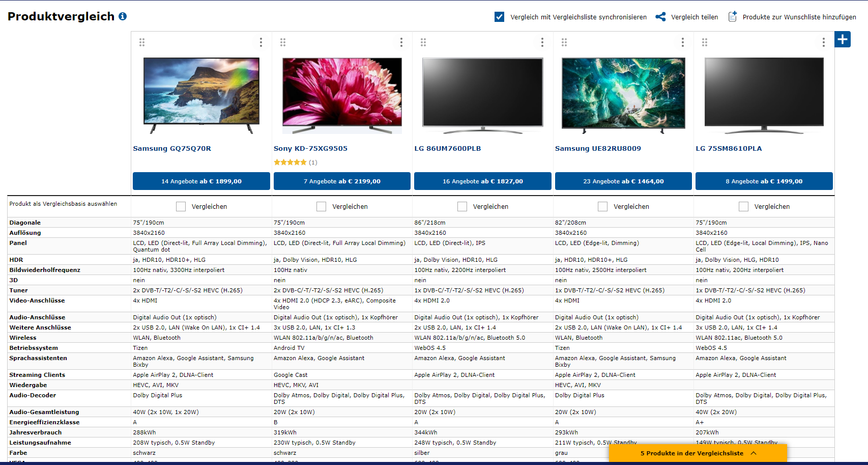868x465 pixels.
Task: Open the Samsung GQ75Q70R product title link
Action: point(172,149)
